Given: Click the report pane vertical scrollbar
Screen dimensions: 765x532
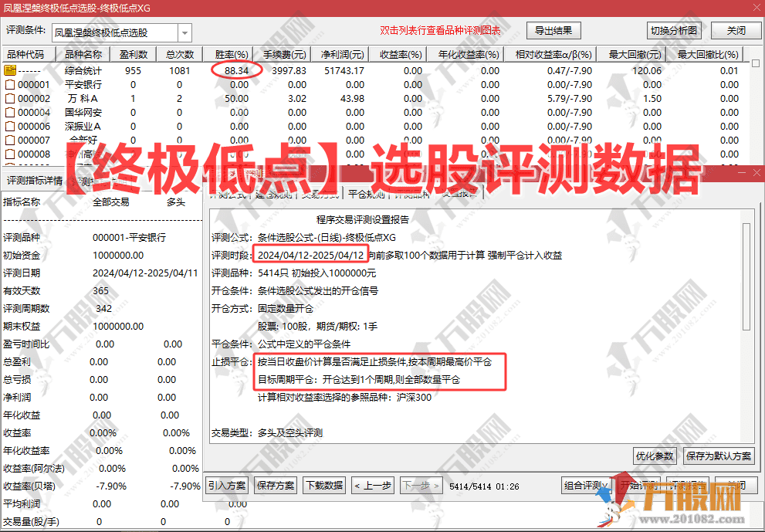Looking at the screenshot, I should pos(746,276).
